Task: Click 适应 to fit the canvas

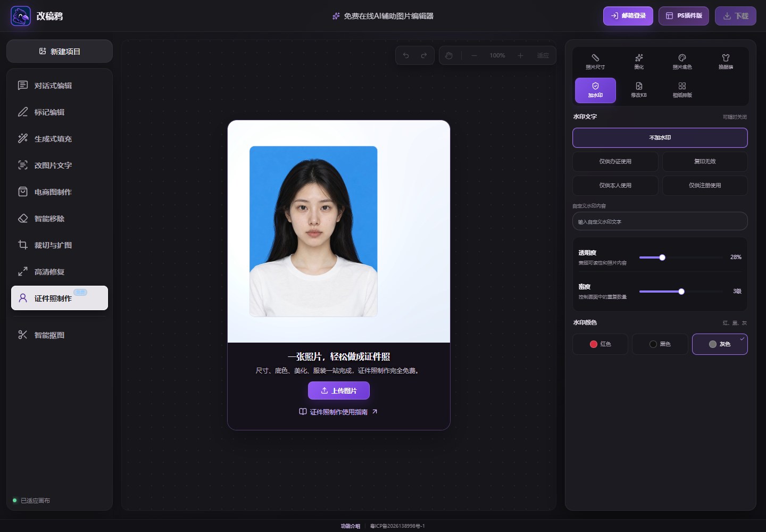Action: [543, 55]
